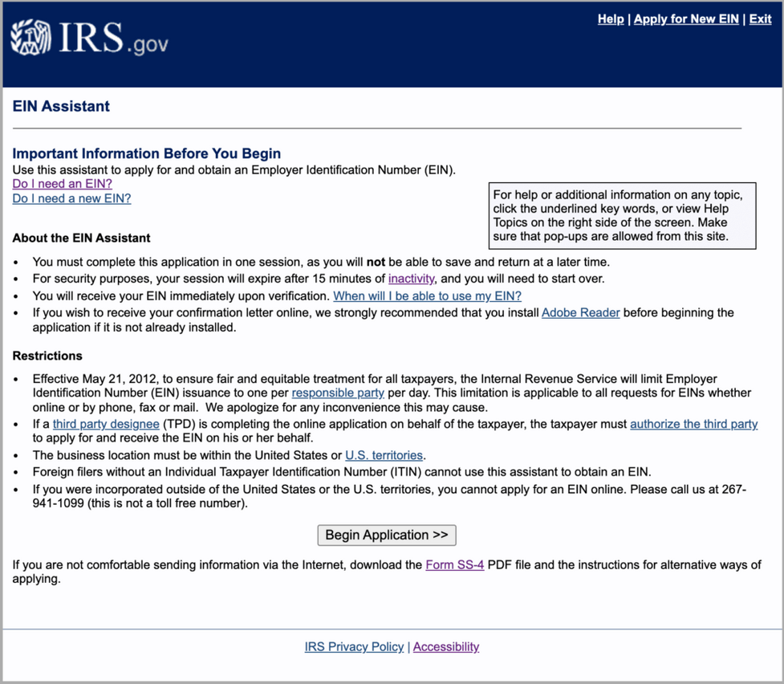Download the Form SS-4 PDF link
Screen dimensions: 784x684
454,564
